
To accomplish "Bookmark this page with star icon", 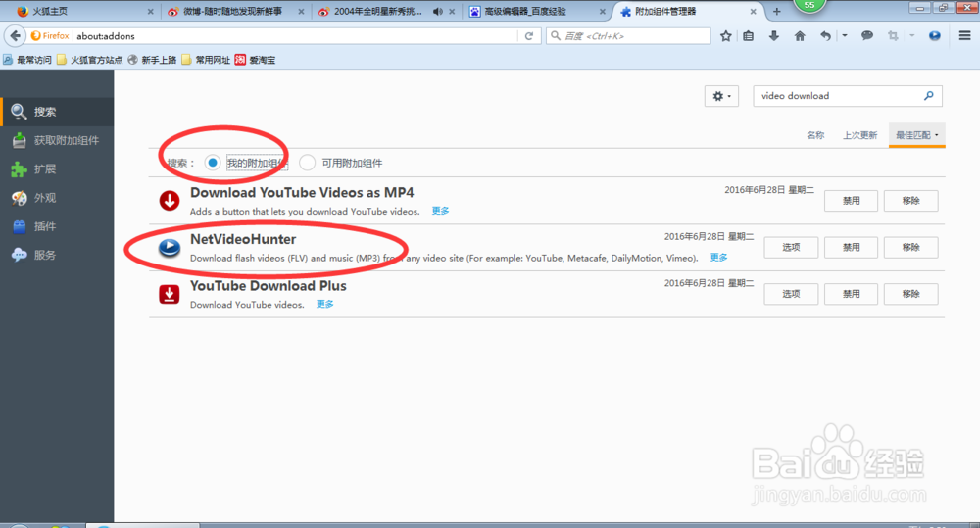I will coord(725,36).
